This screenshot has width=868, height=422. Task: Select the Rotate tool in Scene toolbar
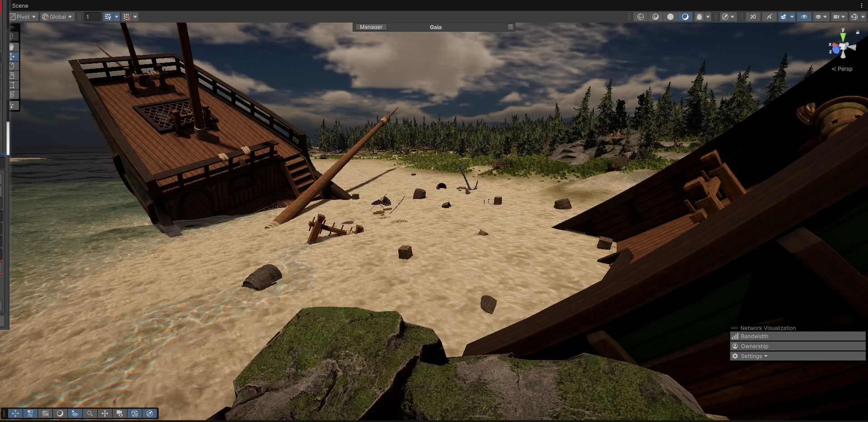(12, 66)
